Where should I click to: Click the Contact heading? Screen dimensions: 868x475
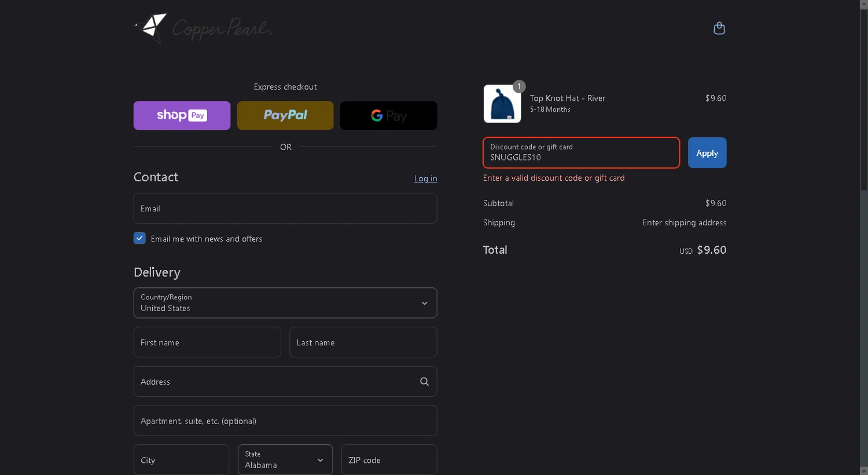pos(156,177)
